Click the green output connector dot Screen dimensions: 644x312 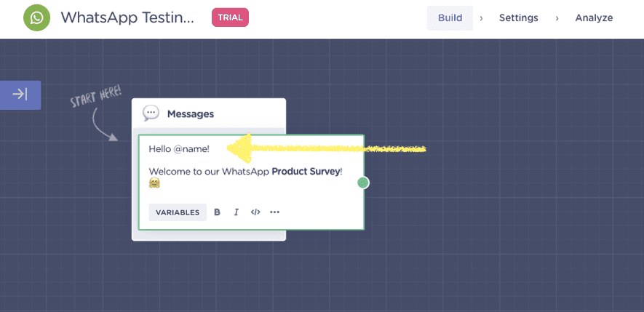(x=362, y=183)
